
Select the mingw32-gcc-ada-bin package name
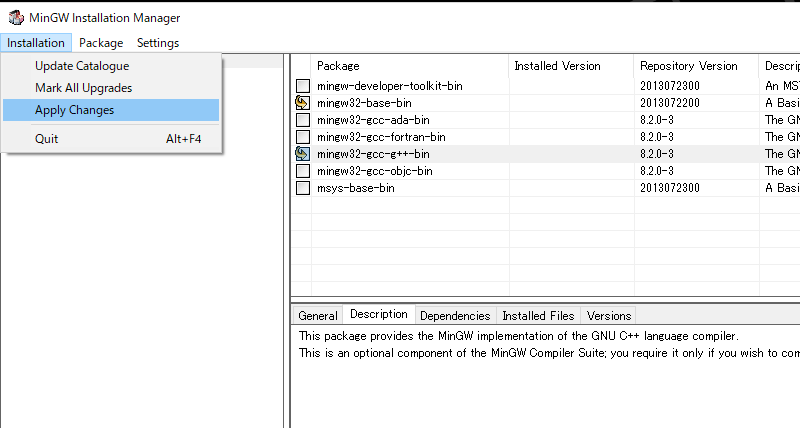click(373, 120)
